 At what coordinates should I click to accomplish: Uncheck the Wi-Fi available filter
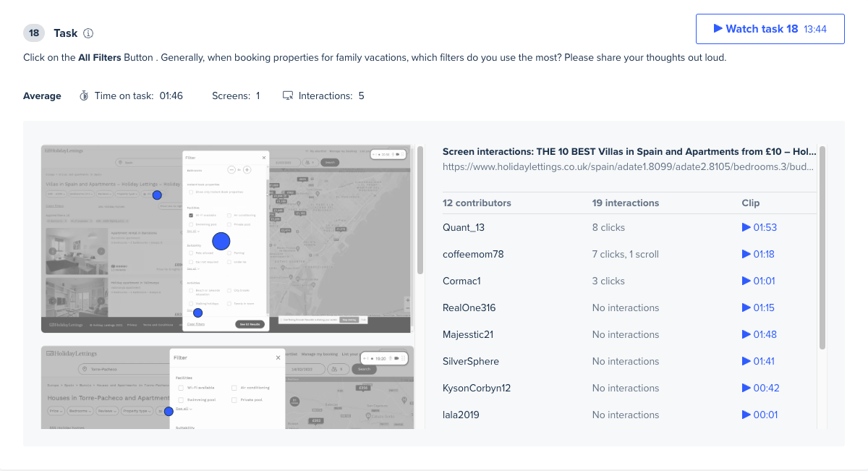191,215
